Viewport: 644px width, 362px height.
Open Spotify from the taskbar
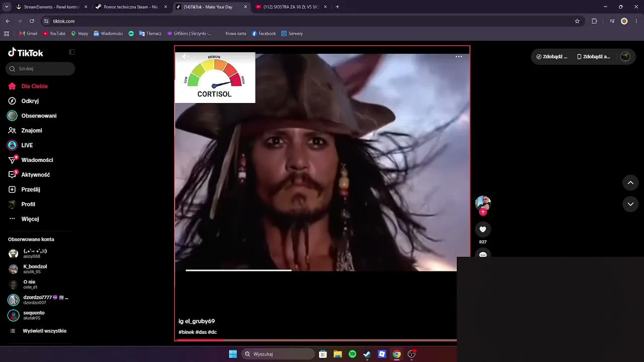pyautogui.click(x=352, y=354)
